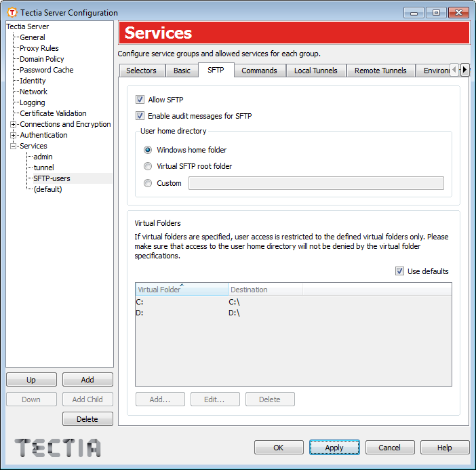This screenshot has width=476, height=470.
Task: Select the Services tree label
Action: (x=33, y=146)
